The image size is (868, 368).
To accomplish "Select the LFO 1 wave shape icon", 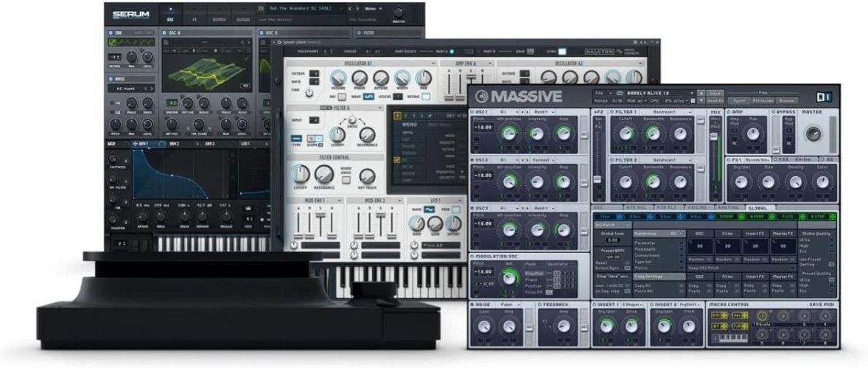I will (429, 209).
